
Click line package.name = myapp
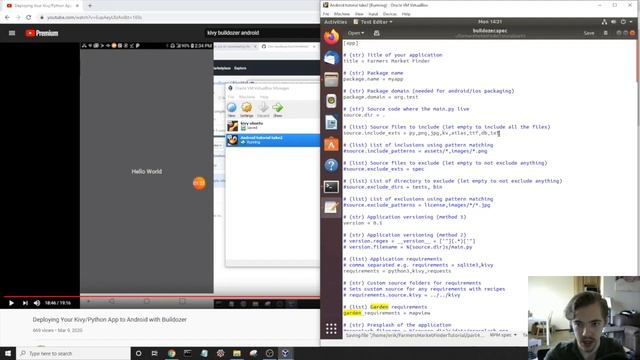pos(373,79)
